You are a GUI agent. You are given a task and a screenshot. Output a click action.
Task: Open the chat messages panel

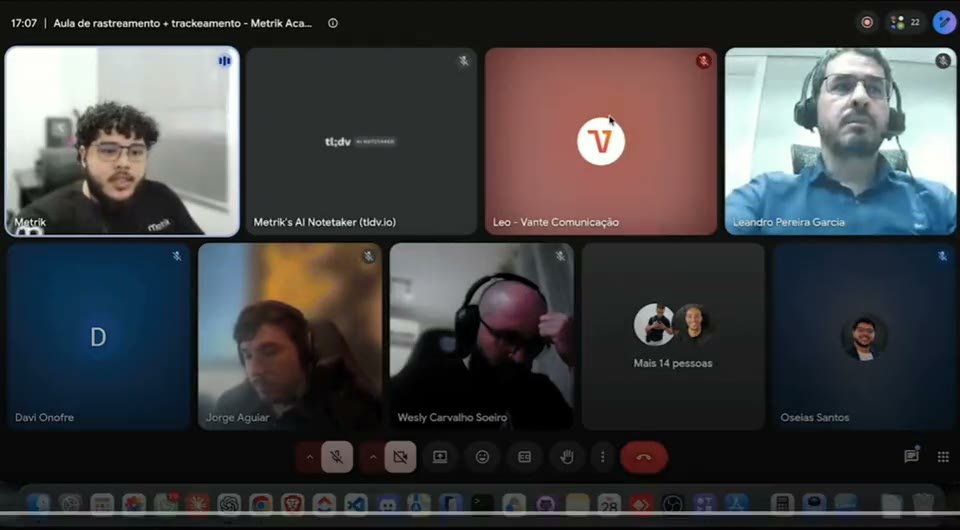pos(911,457)
